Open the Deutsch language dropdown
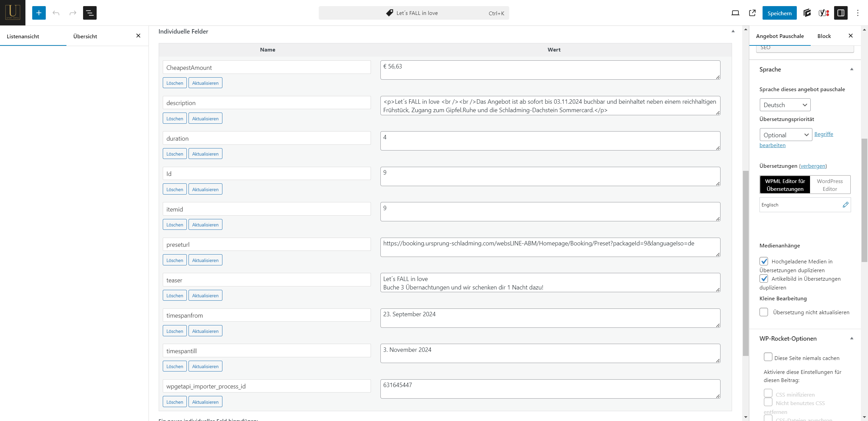This screenshot has width=868, height=421. pyautogui.click(x=785, y=105)
